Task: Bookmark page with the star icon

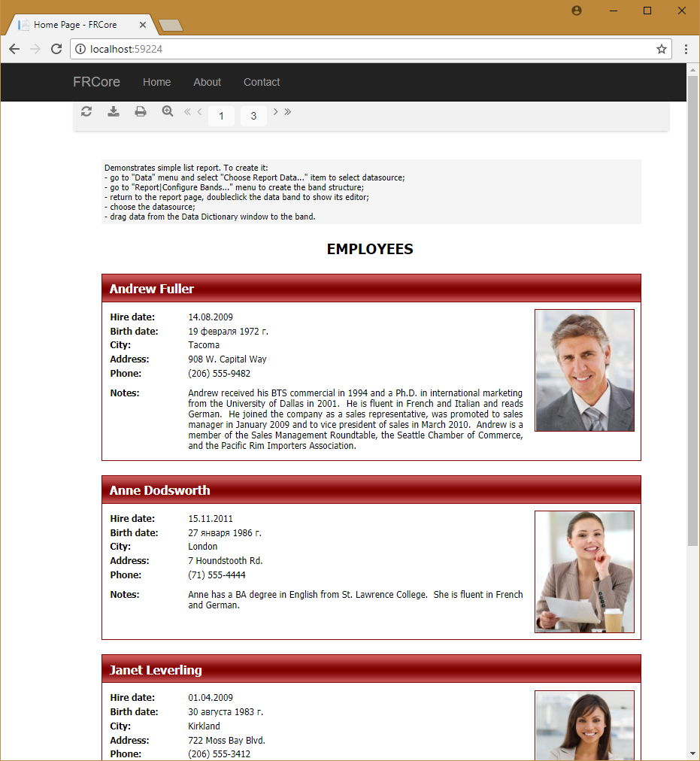Action: coord(661,49)
